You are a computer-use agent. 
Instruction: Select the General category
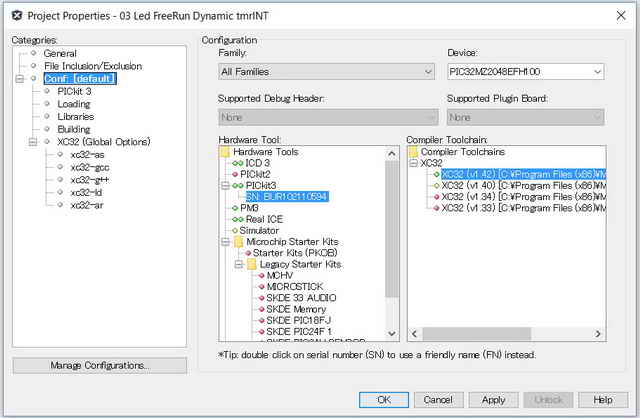[60, 53]
